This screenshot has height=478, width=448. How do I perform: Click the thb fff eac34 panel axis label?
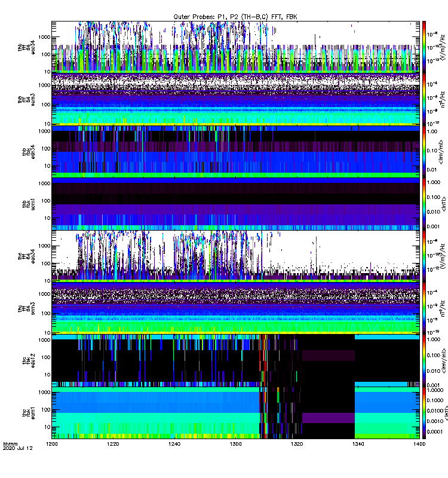(26, 47)
